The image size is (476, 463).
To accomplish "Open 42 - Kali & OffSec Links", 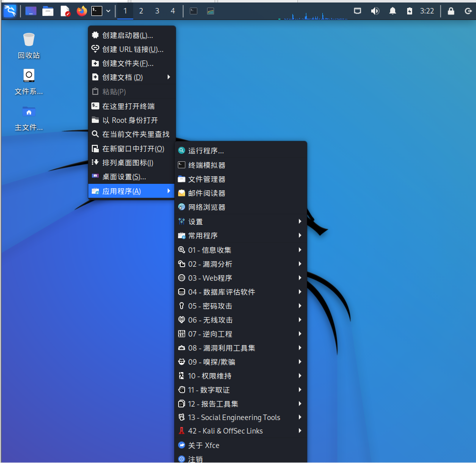I will coord(240,431).
